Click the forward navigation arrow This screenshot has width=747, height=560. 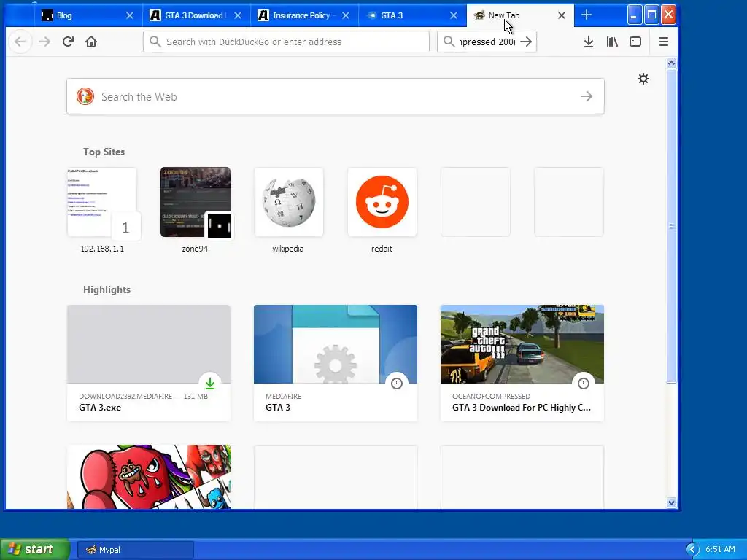click(44, 42)
